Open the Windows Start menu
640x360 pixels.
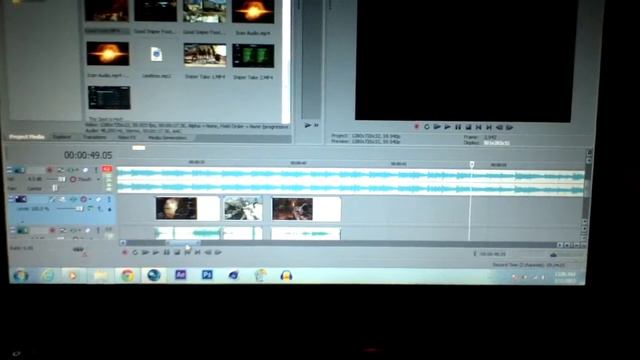click(20, 276)
